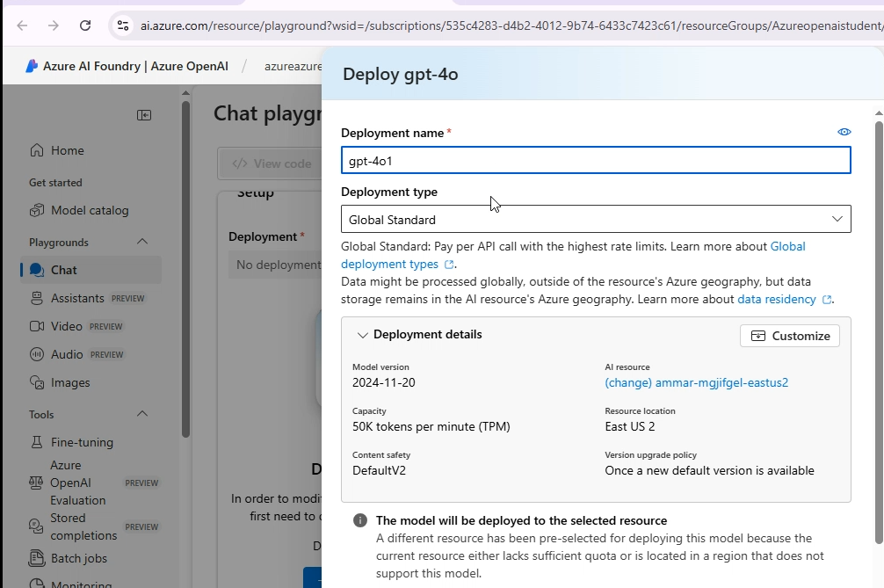Collapse the sidebar using the panel icon
884x588 pixels.
[x=144, y=115]
